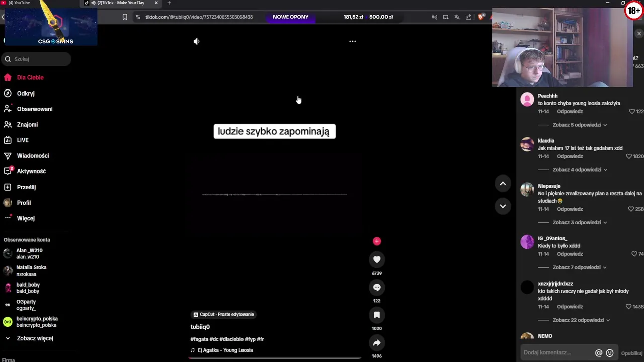Like Niepasuje's comment
644x362 pixels.
coord(631,209)
